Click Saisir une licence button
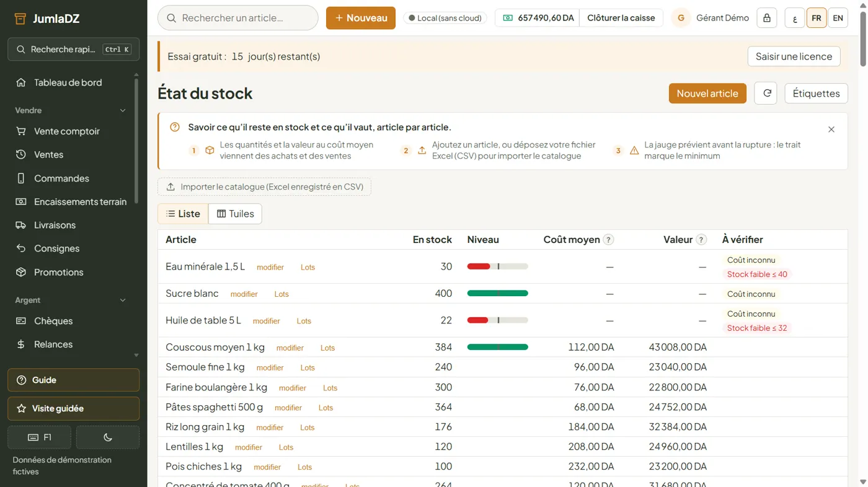The height and width of the screenshot is (487, 868). (x=794, y=56)
